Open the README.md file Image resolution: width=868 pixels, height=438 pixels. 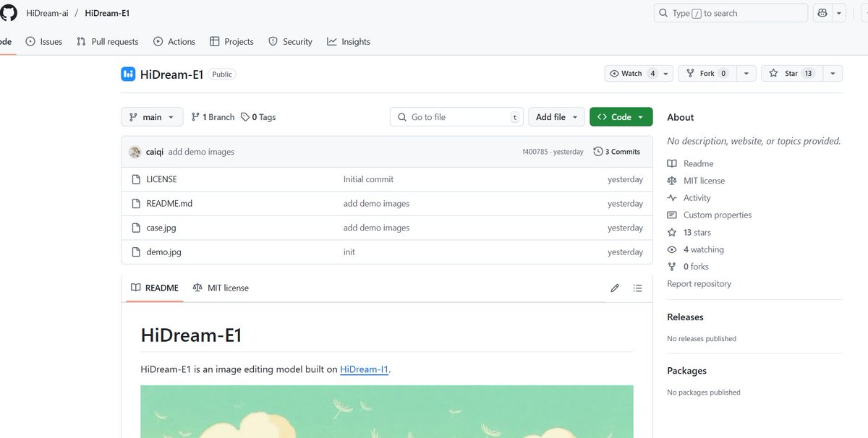169,204
